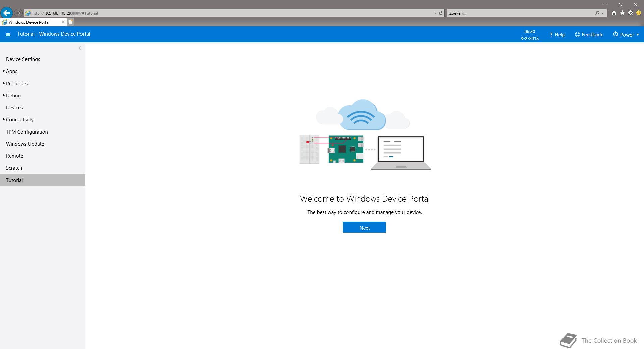644x349 pixels.
Task: Collapse the sidebar with the chevron arrow
Action: [x=80, y=48]
